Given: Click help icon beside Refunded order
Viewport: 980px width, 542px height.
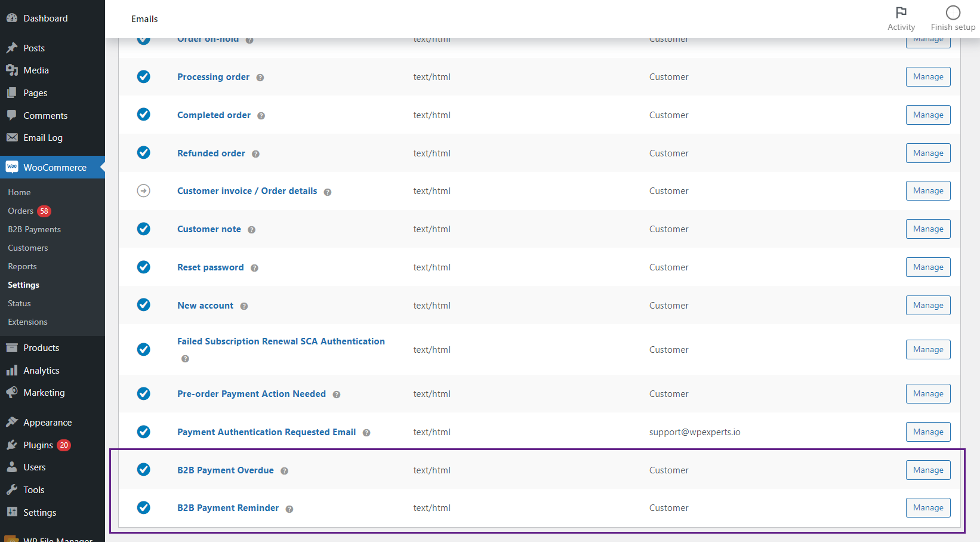Looking at the screenshot, I should tap(255, 154).
